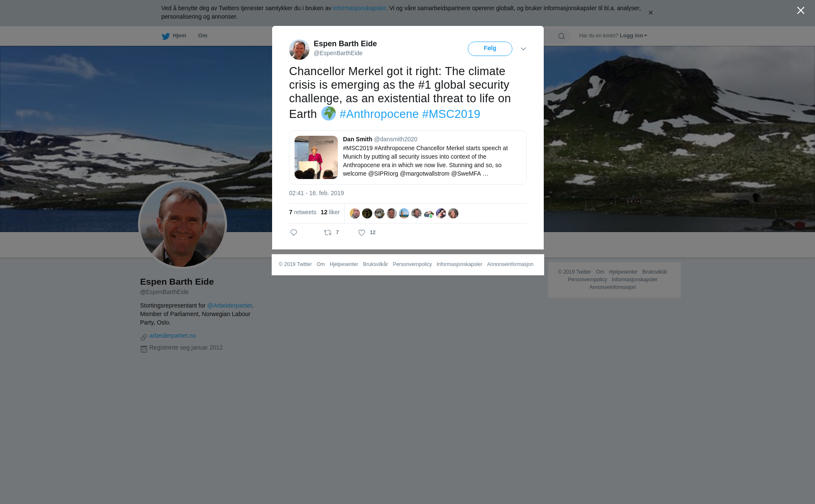Open the arbeiderpartiet.no profile link
The height and width of the screenshot is (504, 815).
point(173,336)
